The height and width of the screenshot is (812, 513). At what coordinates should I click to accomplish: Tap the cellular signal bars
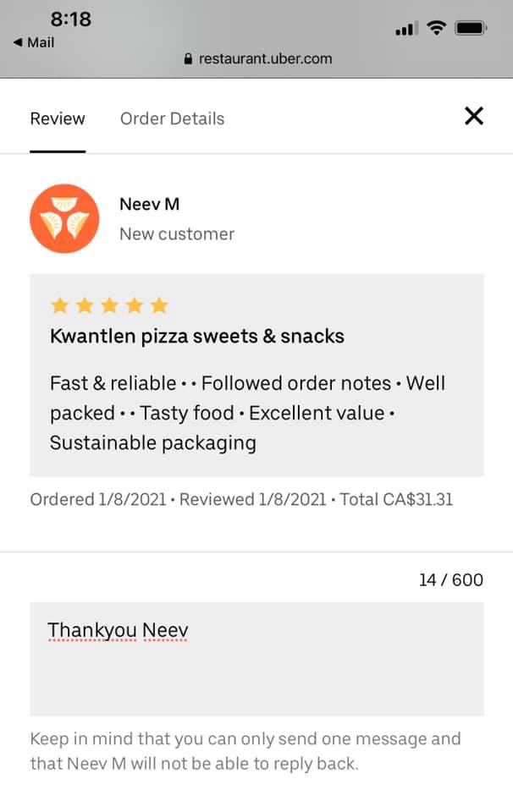point(406,29)
